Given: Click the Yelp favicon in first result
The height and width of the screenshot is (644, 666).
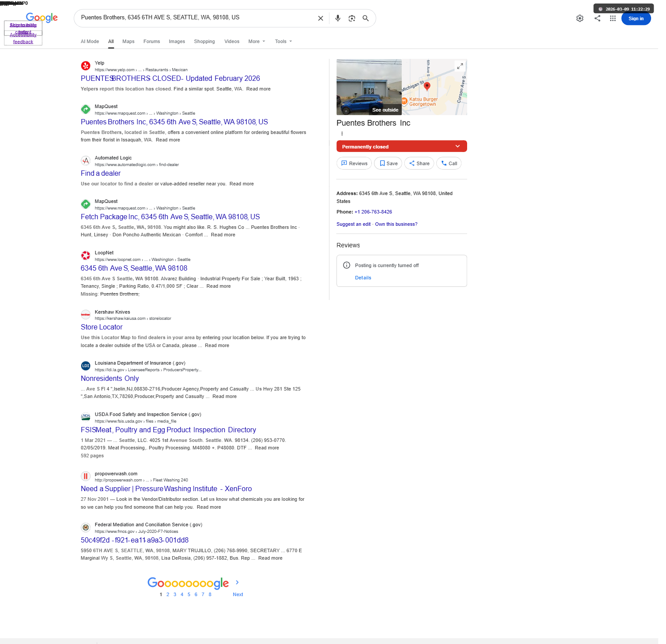Looking at the screenshot, I should pyautogui.click(x=86, y=66).
